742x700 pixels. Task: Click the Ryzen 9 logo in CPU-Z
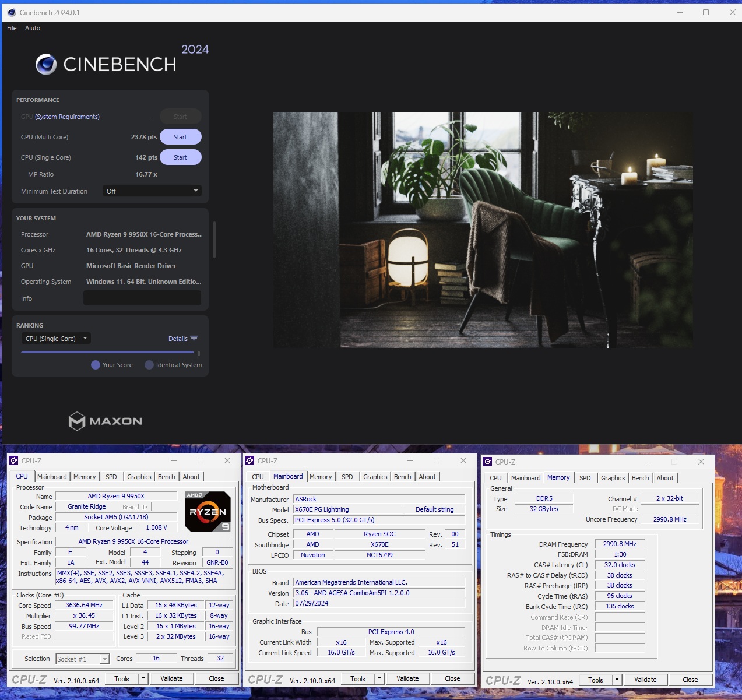coord(208,511)
